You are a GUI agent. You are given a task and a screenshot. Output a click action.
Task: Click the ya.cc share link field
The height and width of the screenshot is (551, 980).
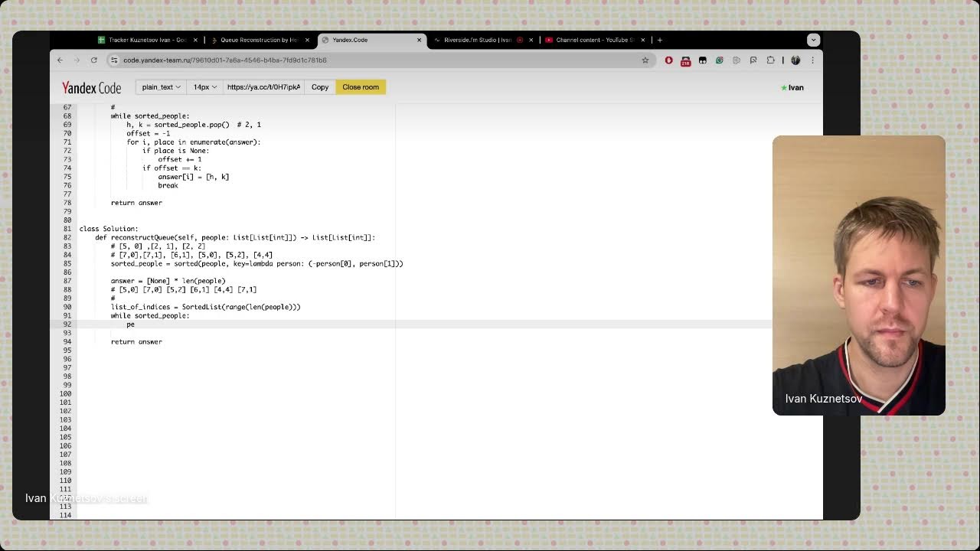click(x=263, y=87)
